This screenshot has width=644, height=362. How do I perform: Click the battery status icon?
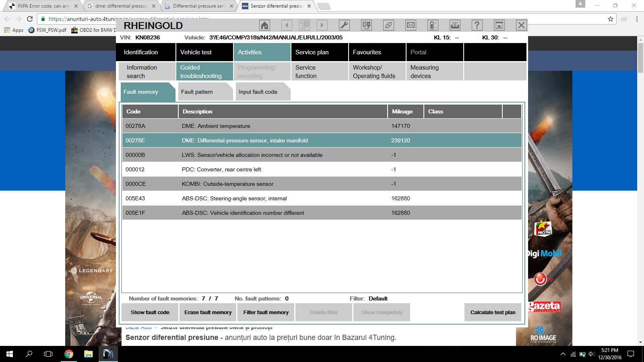coord(433,25)
